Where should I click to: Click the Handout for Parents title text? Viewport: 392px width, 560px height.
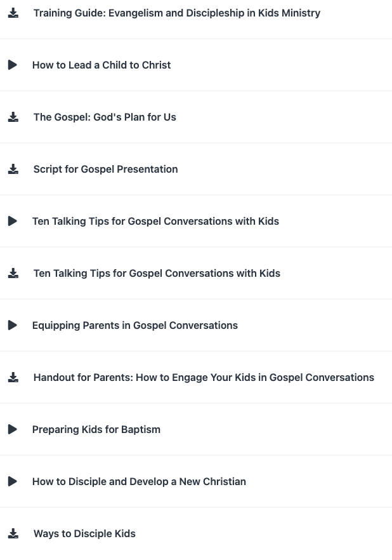(204, 377)
